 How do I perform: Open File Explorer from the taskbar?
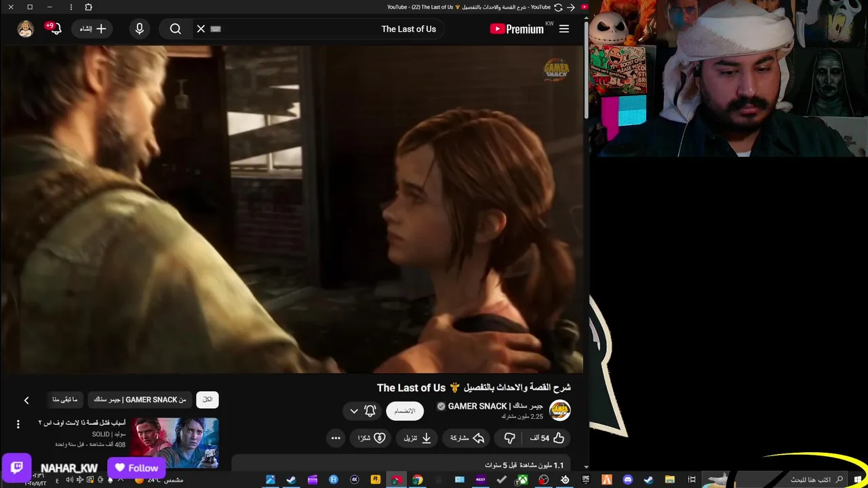click(669, 480)
